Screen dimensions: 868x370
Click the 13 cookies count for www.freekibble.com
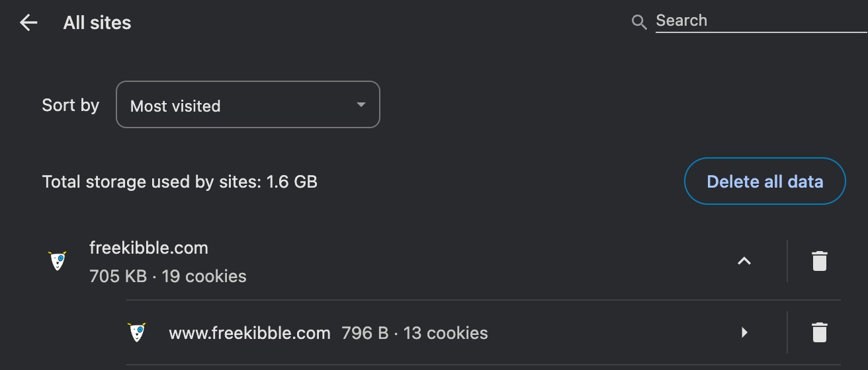pyautogui.click(x=446, y=333)
